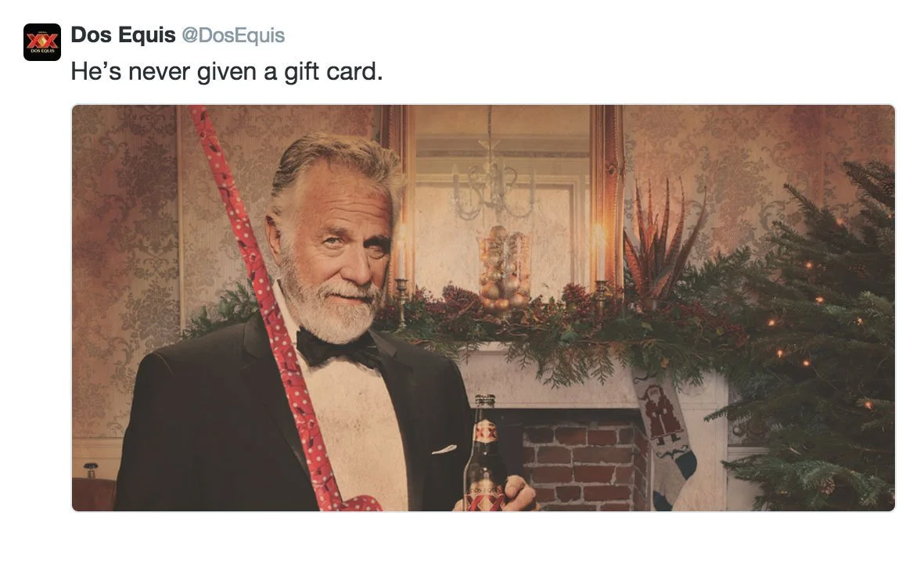The width and height of the screenshot is (920, 588).
Task: Click the chandelier reflection in the mirror
Action: 491,176
